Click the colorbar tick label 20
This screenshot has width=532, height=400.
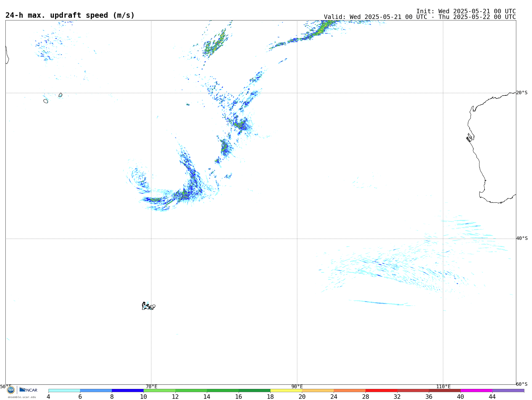(302, 397)
